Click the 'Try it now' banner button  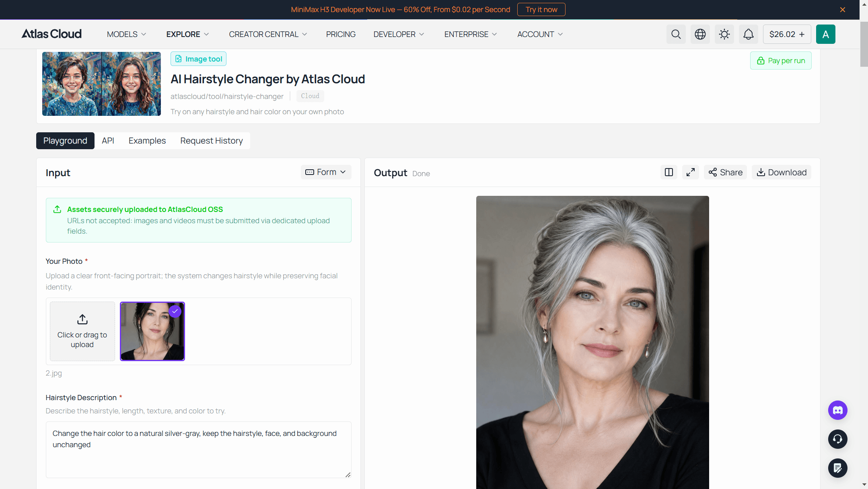click(x=541, y=10)
